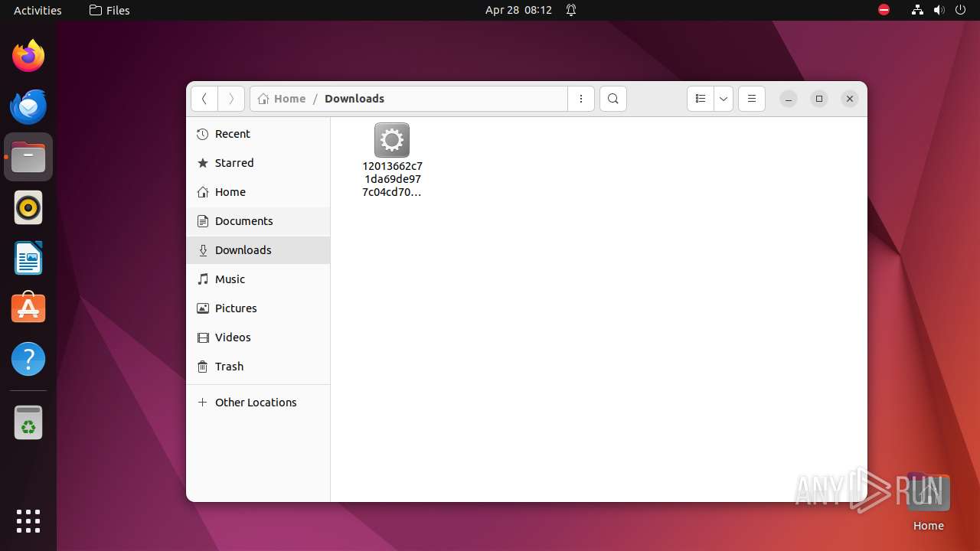Open the Home desktop folder icon
The height and width of the screenshot is (551, 980).
928,502
